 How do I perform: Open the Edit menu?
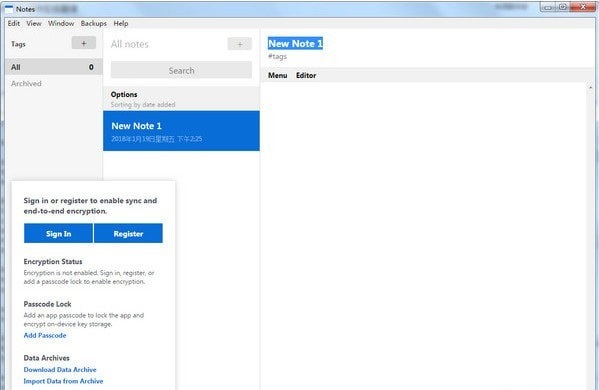tap(14, 23)
